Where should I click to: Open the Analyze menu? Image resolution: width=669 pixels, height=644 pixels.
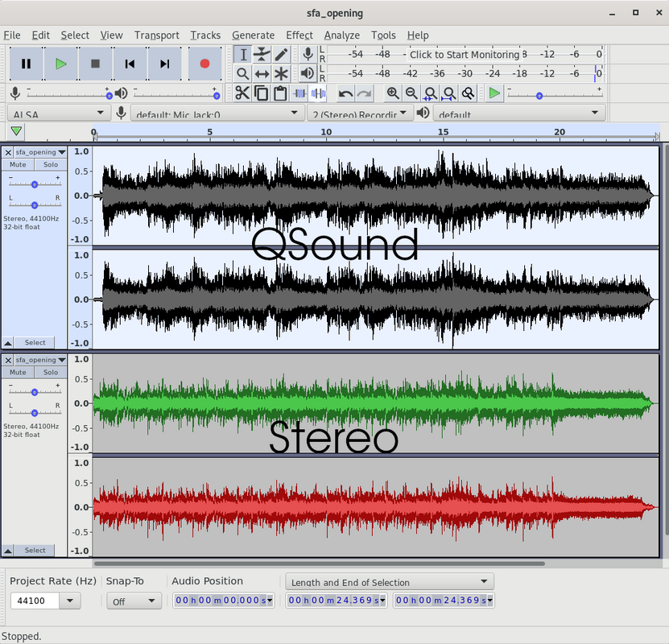tap(342, 35)
